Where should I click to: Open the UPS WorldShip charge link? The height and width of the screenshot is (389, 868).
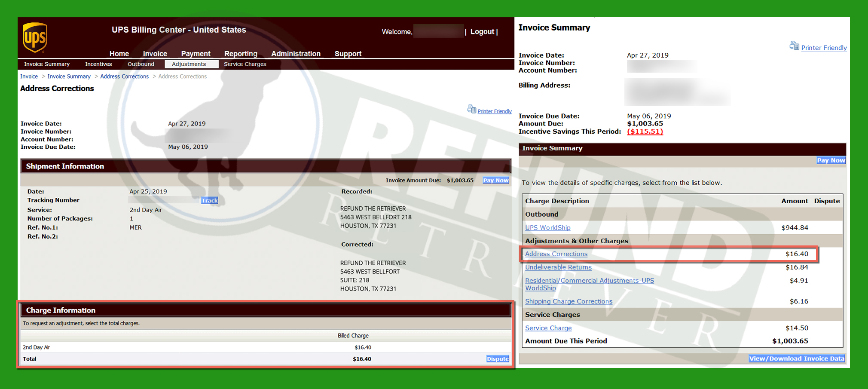coord(548,227)
